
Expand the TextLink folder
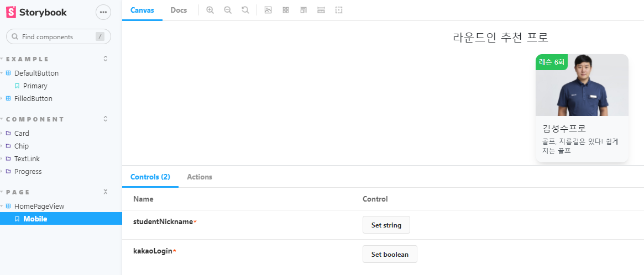point(27,159)
